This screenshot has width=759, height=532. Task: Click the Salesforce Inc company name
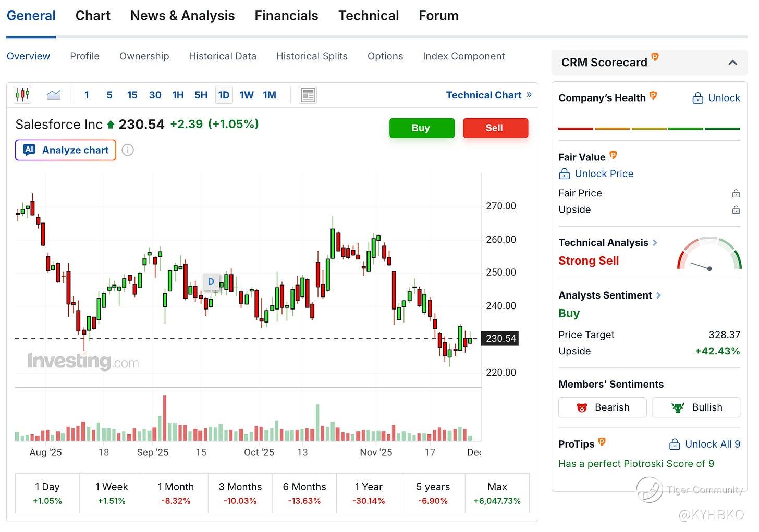(x=59, y=125)
